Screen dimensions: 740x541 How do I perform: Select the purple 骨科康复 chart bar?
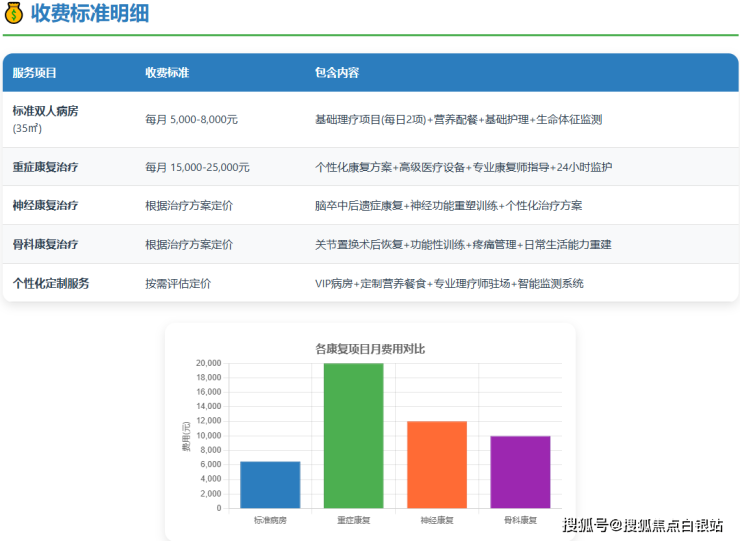pos(520,472)
